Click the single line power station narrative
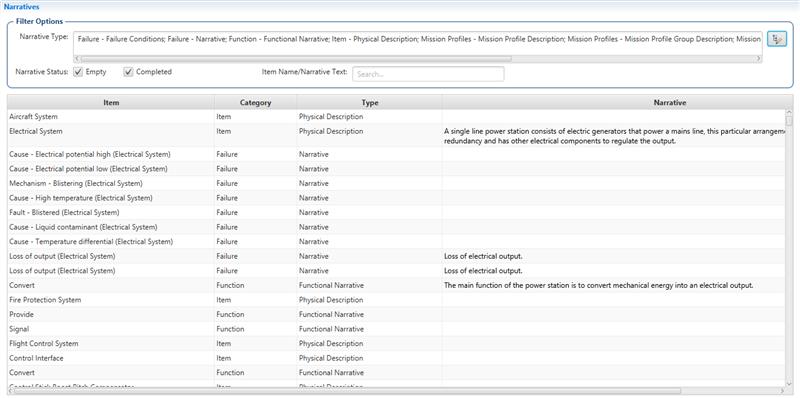Viewport: 800px width, 398px height. click(614, 136)
